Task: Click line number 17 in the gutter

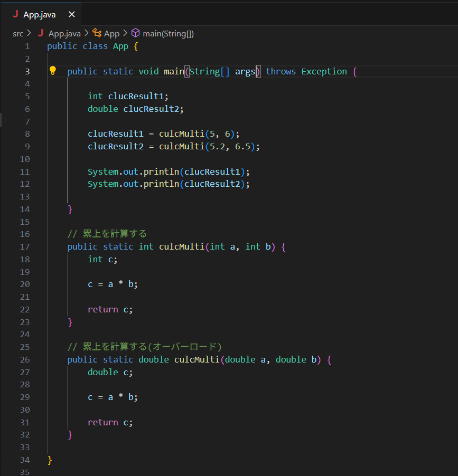Action: click(25, 246)
